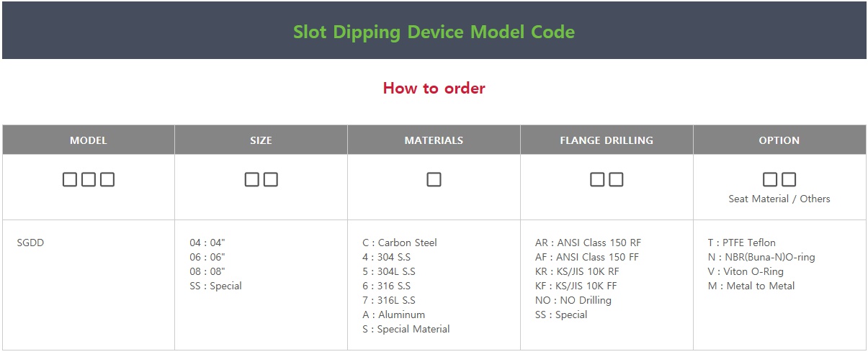
Task: Select the "V : Viton O-Ring" option
Action: 746,271
